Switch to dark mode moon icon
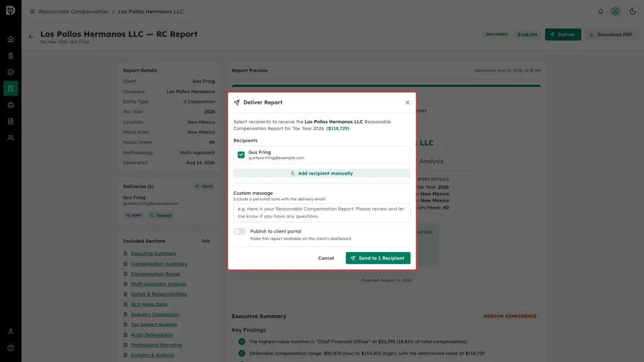Screen dimensions: 644x362 click(x=633, y=11)
